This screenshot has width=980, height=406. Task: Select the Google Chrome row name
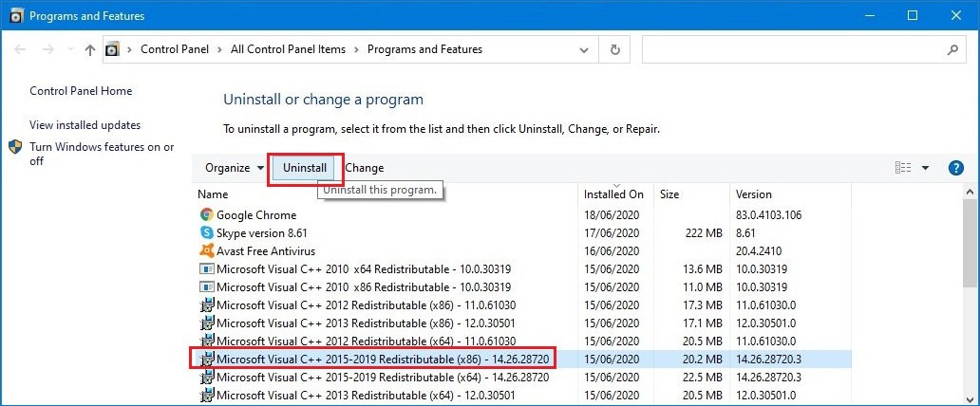pyautogui.click(x=256, y=215)
